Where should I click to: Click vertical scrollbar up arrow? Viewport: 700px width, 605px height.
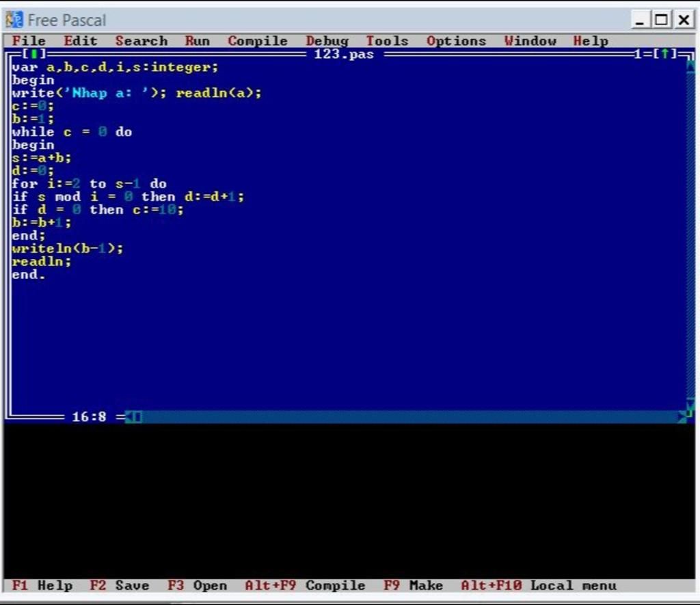(x=690, y=67)
